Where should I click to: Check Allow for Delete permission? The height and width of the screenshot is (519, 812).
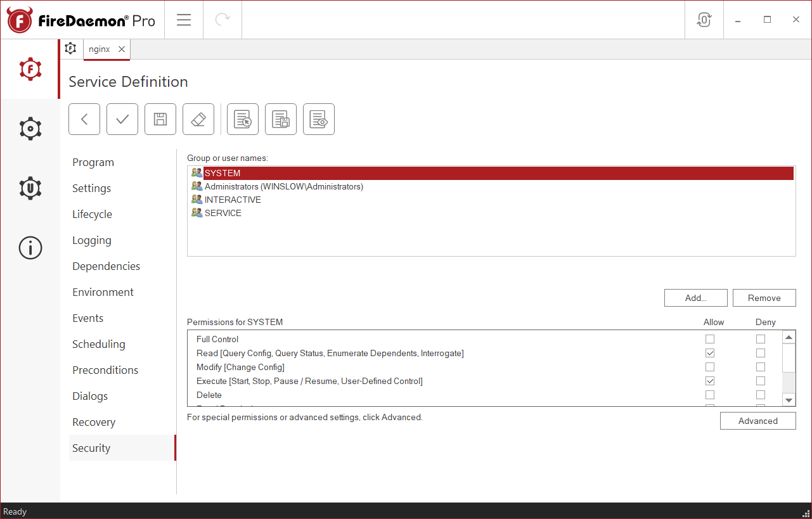(710, 395)
